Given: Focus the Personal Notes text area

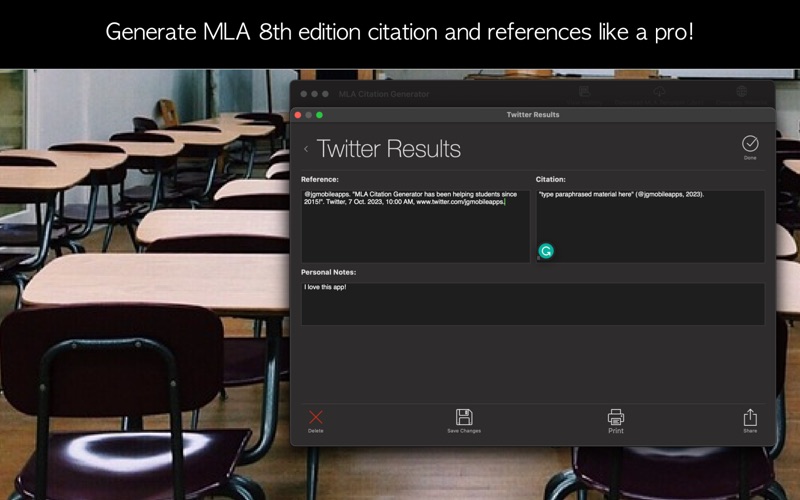Looking at the screenshot, I should coord(533,304).
